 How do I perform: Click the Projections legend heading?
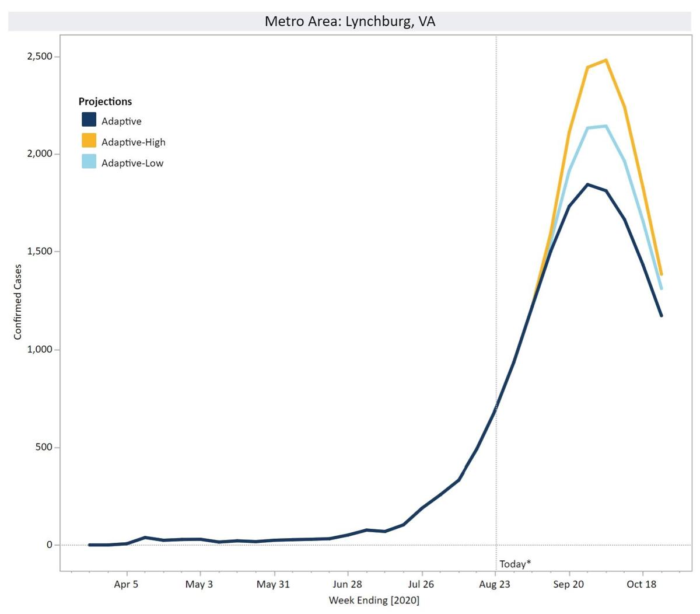click(x=105, y=102)
